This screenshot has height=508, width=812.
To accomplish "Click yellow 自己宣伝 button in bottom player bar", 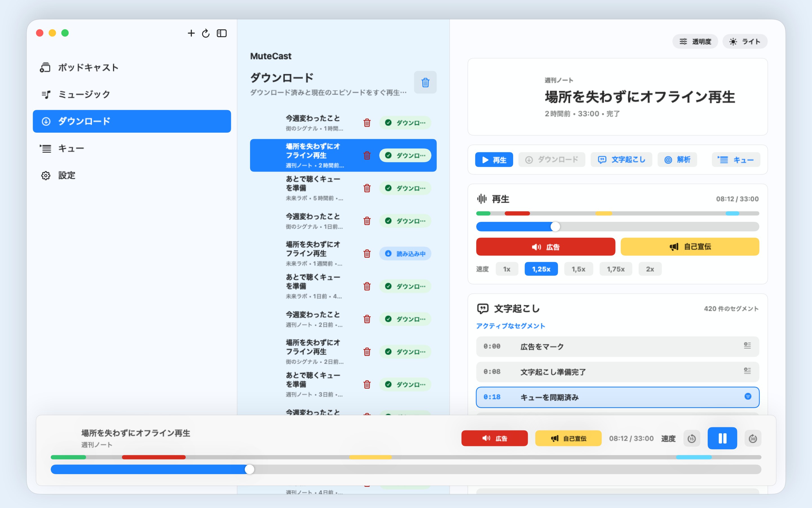I will [568, 438].
